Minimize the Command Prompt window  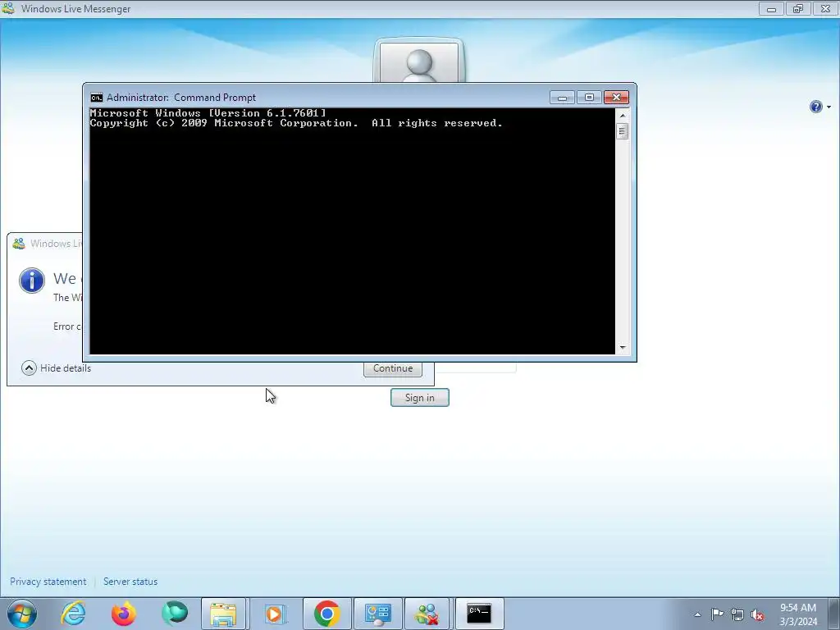pos(562,98)
